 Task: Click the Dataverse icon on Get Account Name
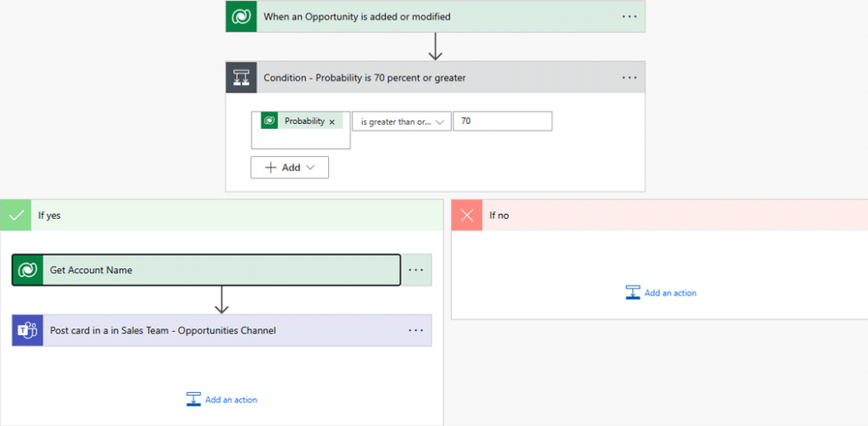(27, 270)
